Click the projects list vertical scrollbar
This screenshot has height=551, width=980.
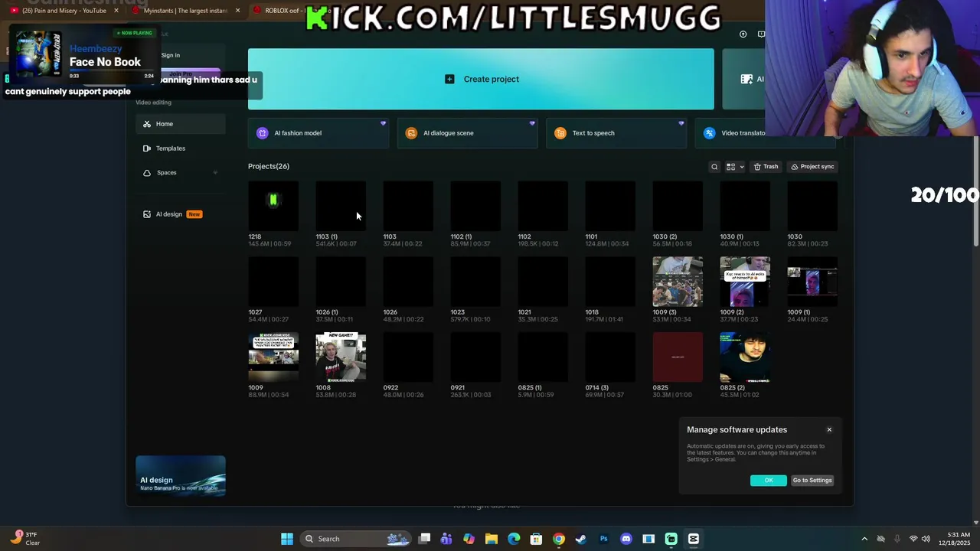click(x=976, y=191)
